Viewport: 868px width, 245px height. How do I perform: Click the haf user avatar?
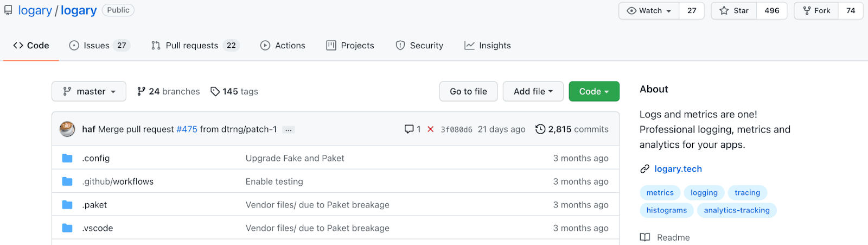(67, 129)
